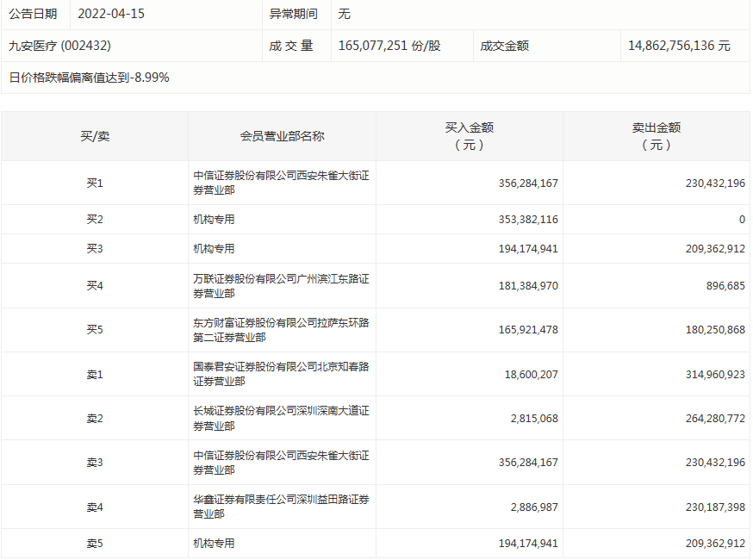Open 长城证券深圳深南大道 branch entry

(281, 419)
